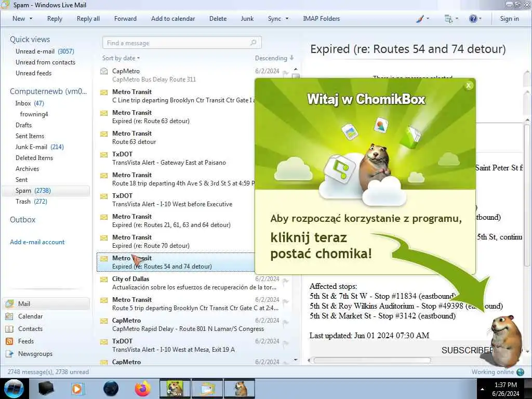Open the Archives folder
This screenshot has height=399, width=532.
(x=27, y=169)
